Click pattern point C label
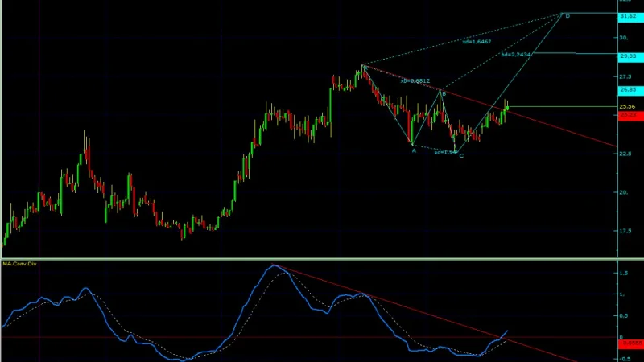Viewport: 644px width, 362px height. click(x=461, y=156)
